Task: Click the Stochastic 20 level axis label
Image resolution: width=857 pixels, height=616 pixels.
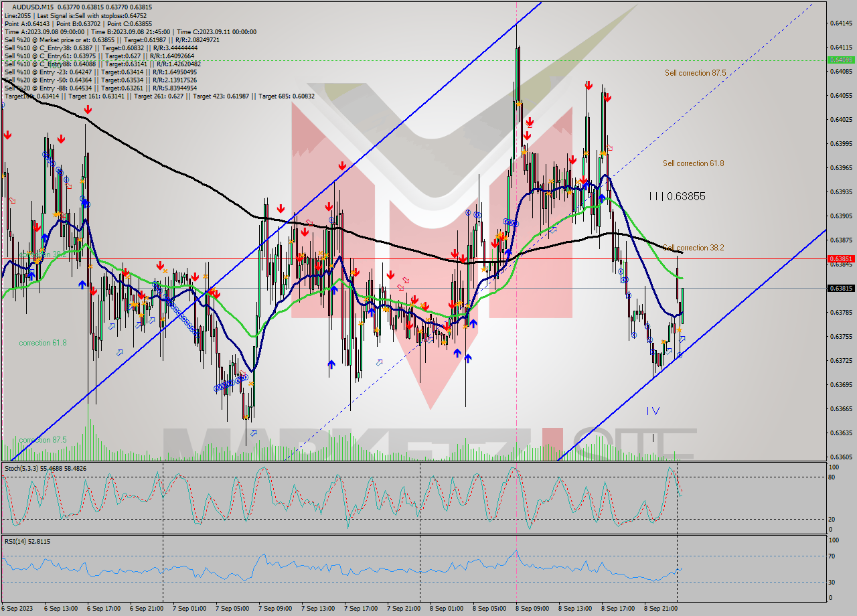Action: (x=832, y=519)
